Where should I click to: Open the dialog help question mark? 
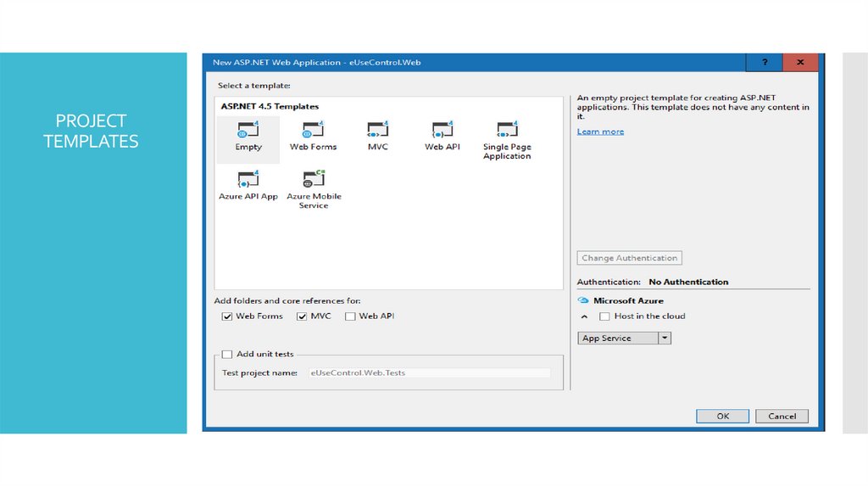pos(764,62)
